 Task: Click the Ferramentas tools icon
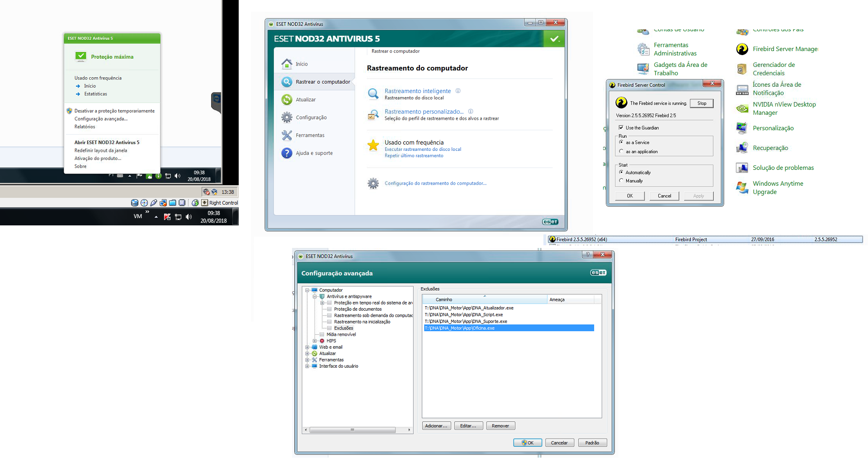(x=287, y=135)
